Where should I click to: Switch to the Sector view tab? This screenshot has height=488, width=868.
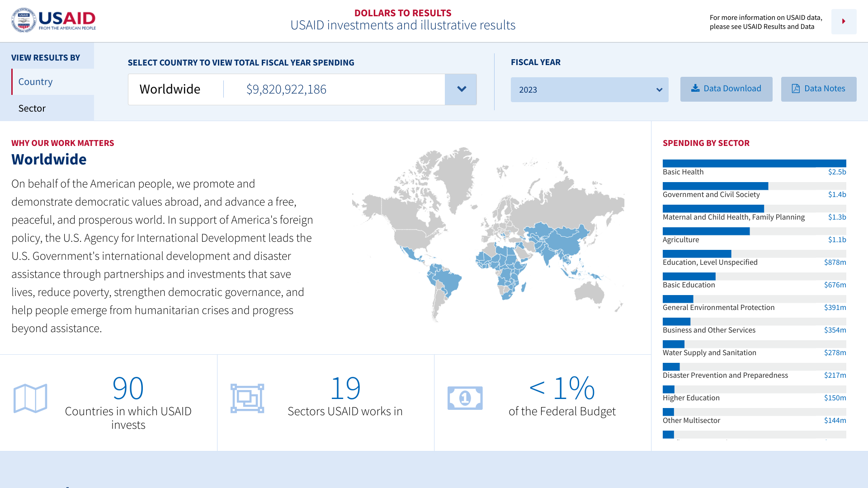pos(32,108)
